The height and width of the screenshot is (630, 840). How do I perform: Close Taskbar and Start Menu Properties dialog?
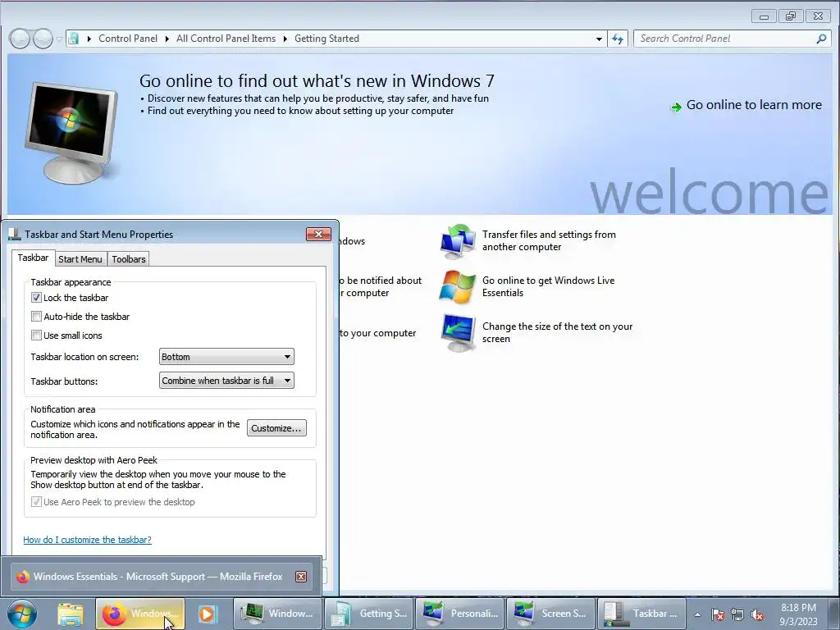click(318, 234)
